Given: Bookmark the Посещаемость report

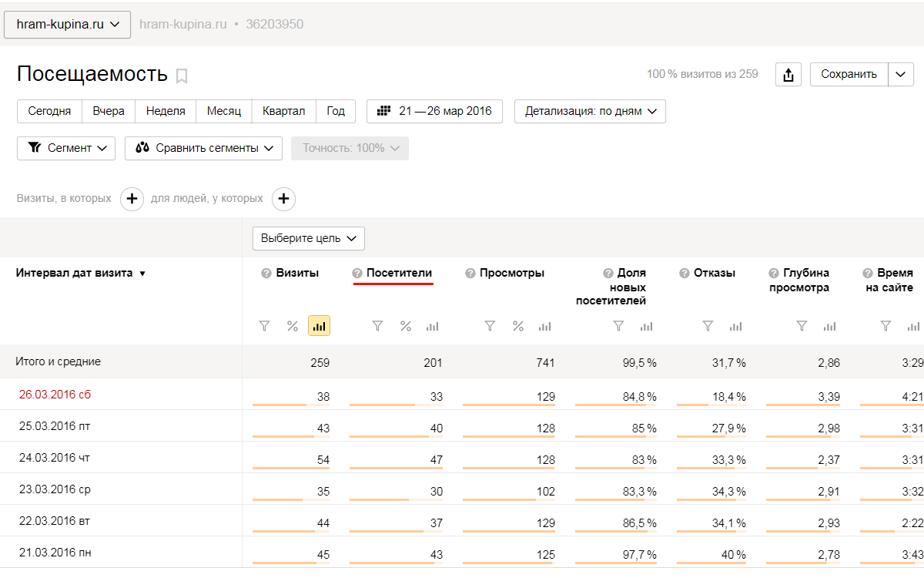Looking at the screenshot, I should point(182,76).
